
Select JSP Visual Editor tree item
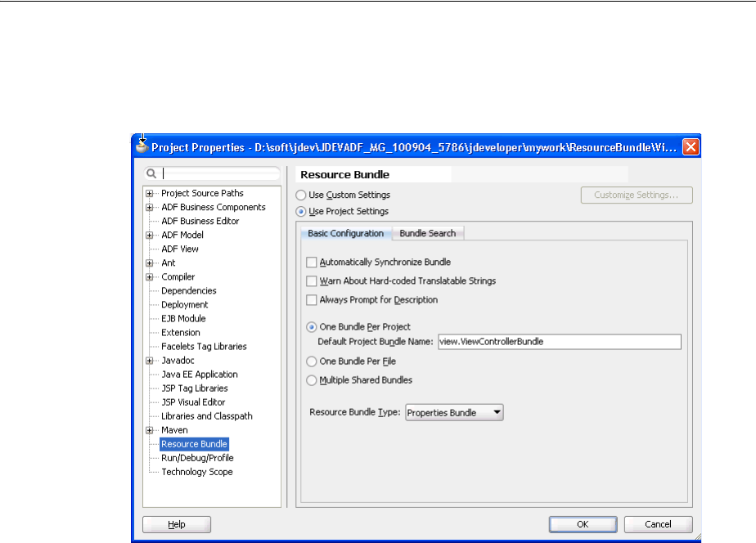[x=193, y=402]
